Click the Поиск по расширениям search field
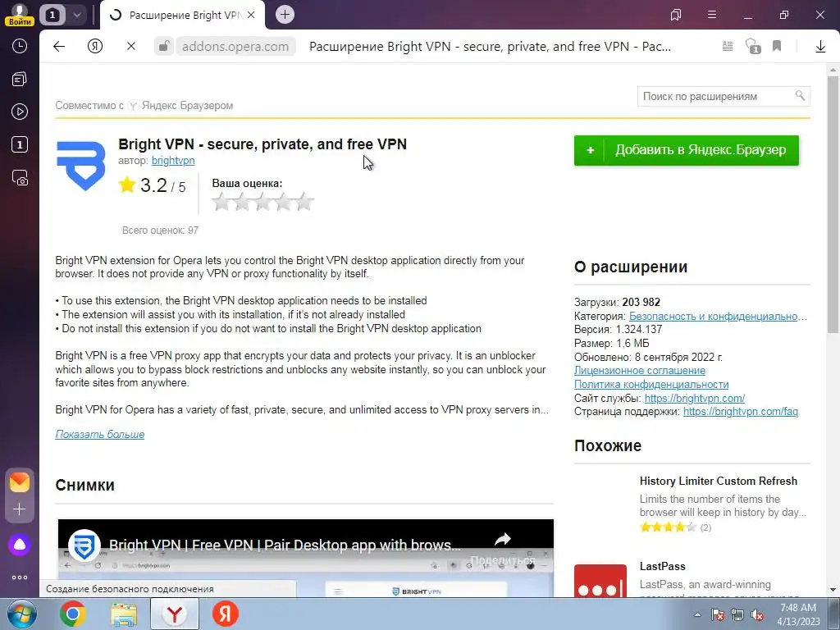840x630 pixels. tap(724, 97)
